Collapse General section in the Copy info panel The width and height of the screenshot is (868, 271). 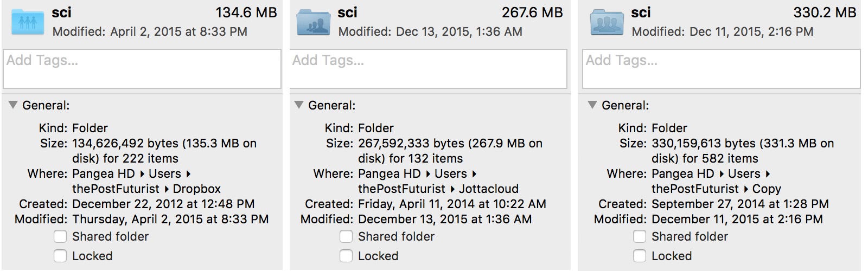point(592,105)
